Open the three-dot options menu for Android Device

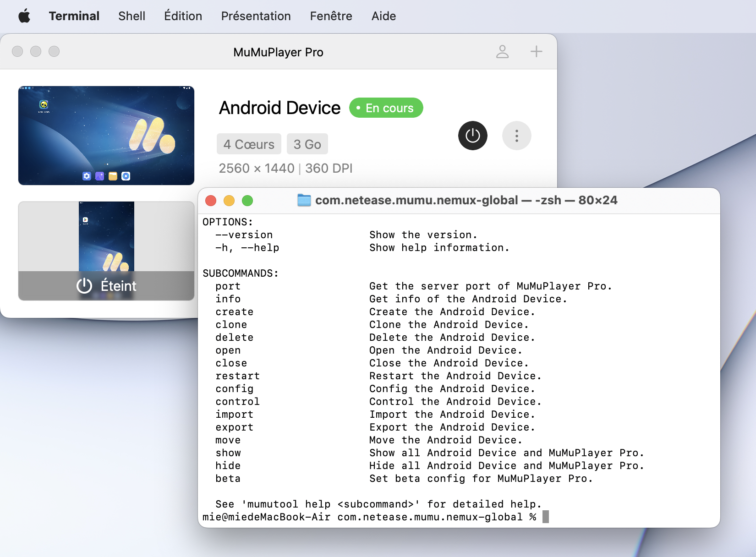[516, 136]
